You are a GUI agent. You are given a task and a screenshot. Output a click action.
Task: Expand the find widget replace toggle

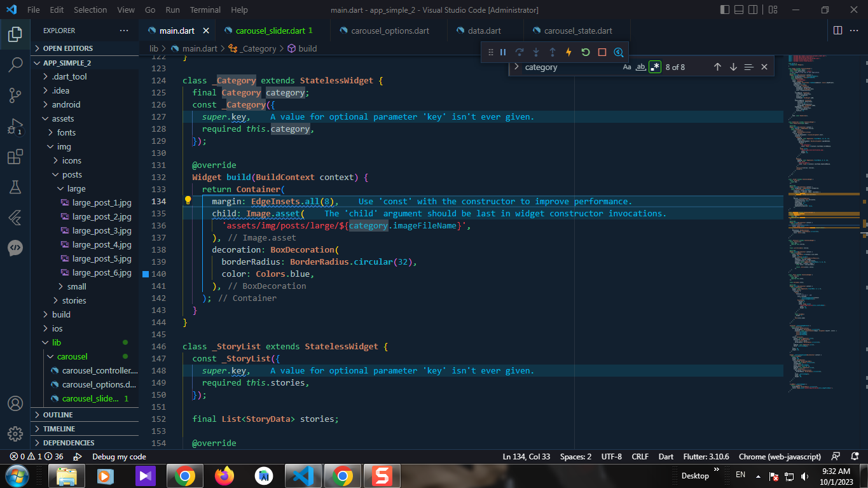(x=516, y=67)
